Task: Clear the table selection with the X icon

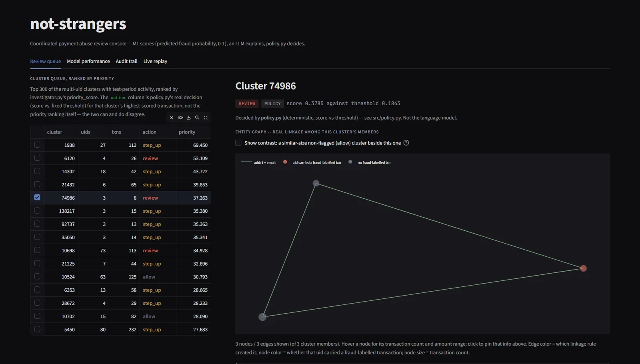Action: [172, 118]
